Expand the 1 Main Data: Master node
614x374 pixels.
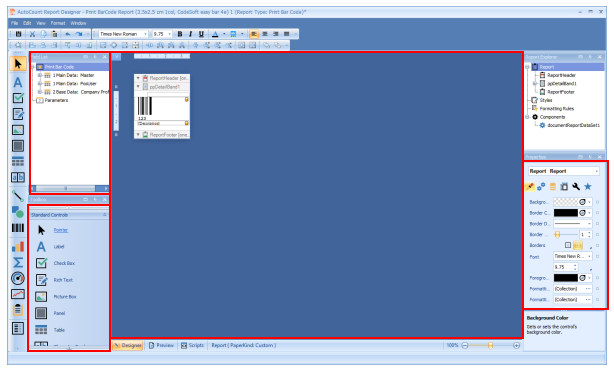(40, 75)
